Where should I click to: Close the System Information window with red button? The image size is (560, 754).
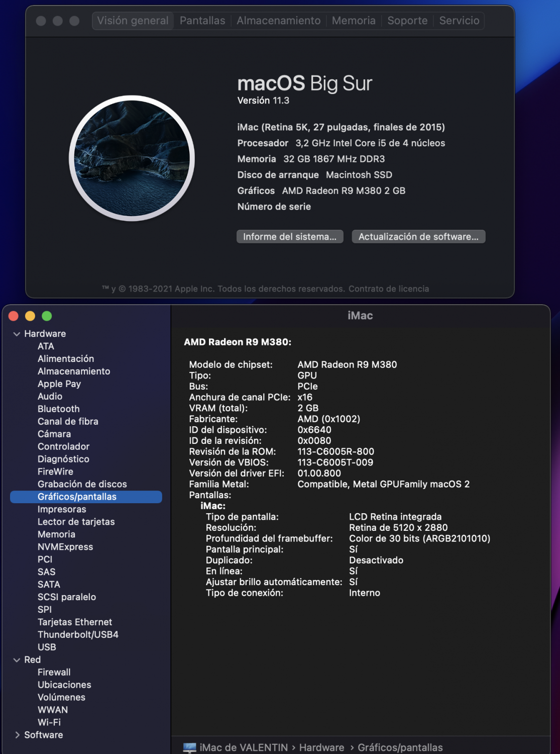point(14,316)
